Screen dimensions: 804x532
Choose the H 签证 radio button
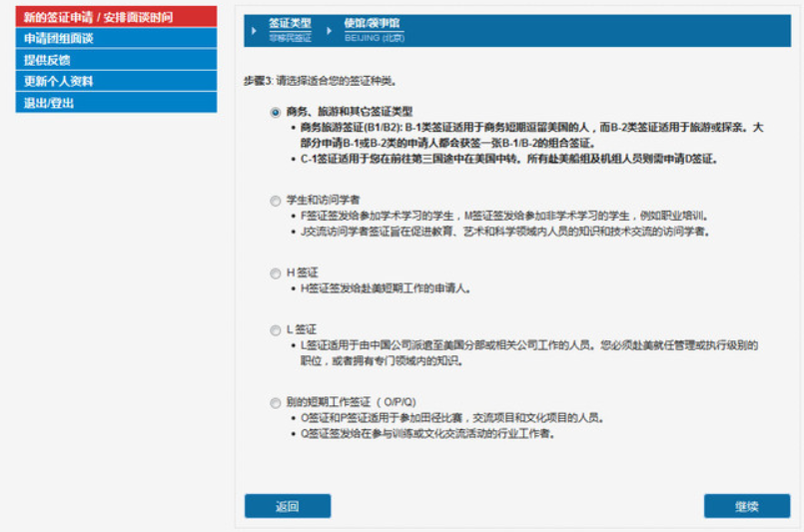coord(276,272)
